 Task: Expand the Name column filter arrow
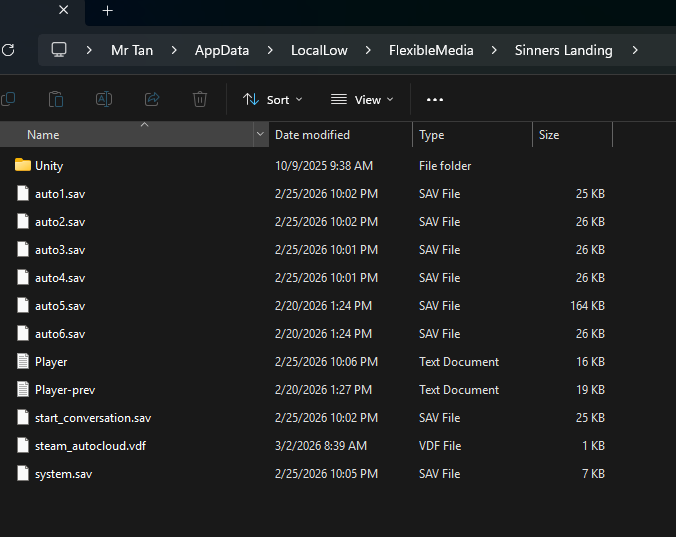[x=260, y=135]
